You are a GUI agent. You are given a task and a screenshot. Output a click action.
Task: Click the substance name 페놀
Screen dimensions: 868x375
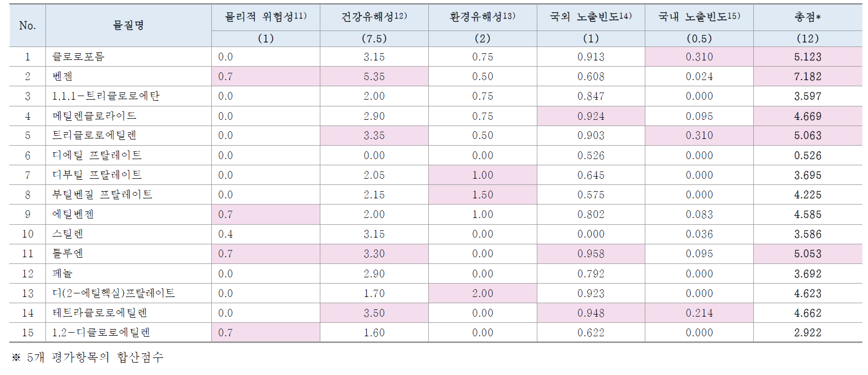point(63,274)
